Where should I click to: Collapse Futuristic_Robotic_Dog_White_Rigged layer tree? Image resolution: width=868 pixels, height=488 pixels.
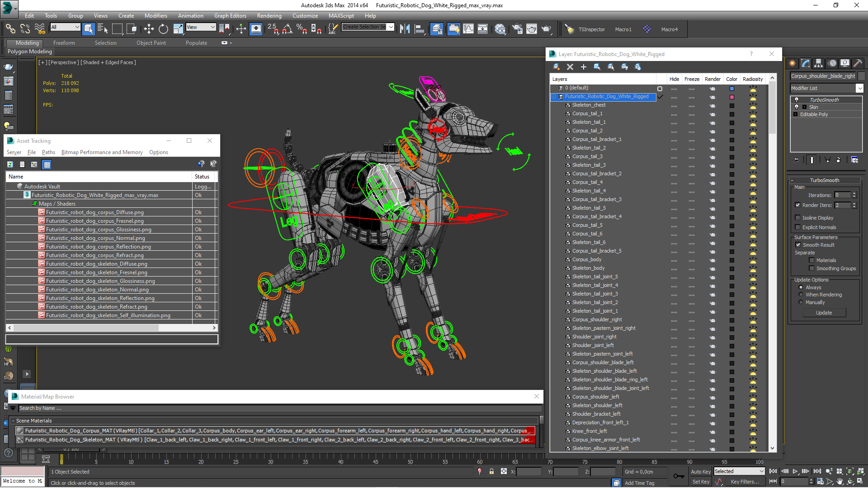(x=553, y=96)
